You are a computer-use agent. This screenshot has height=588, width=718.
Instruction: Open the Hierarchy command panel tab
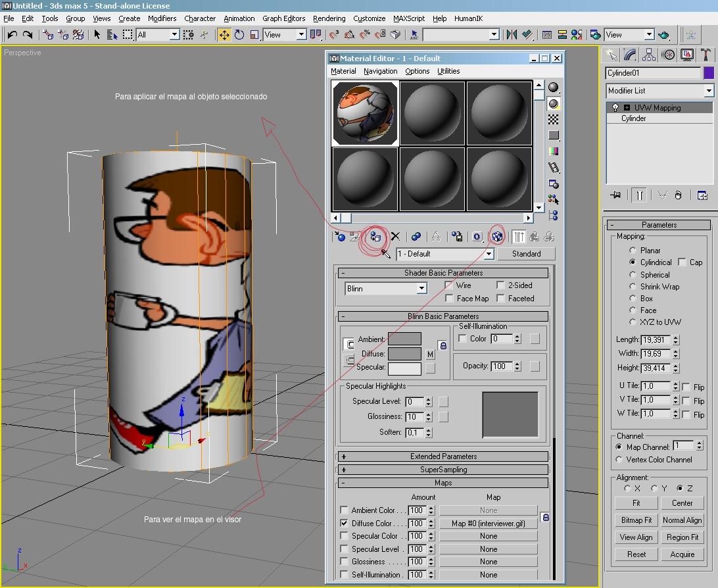649,55
